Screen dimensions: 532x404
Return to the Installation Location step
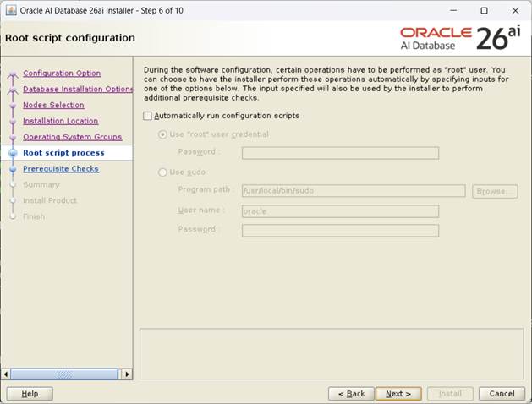point(60,121)
